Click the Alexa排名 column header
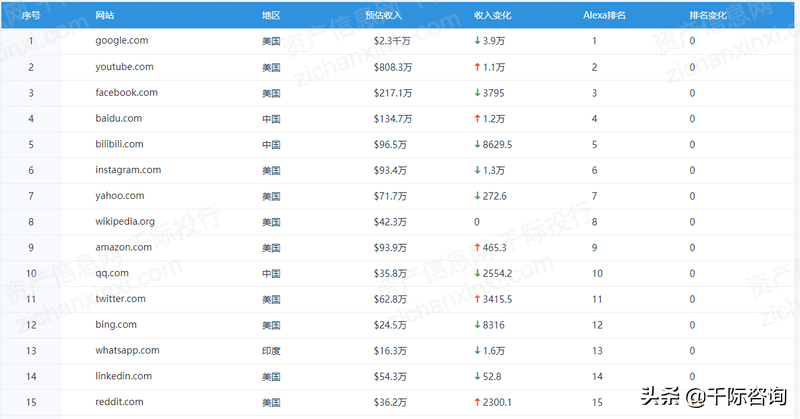Screen dimensions: 800x419 coord(604,15)
